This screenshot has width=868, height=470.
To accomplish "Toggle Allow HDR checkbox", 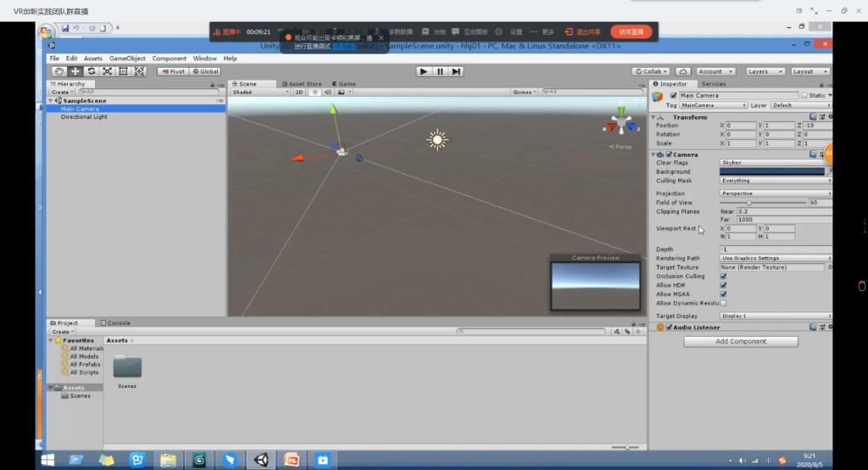I will (x=724, y=285).
